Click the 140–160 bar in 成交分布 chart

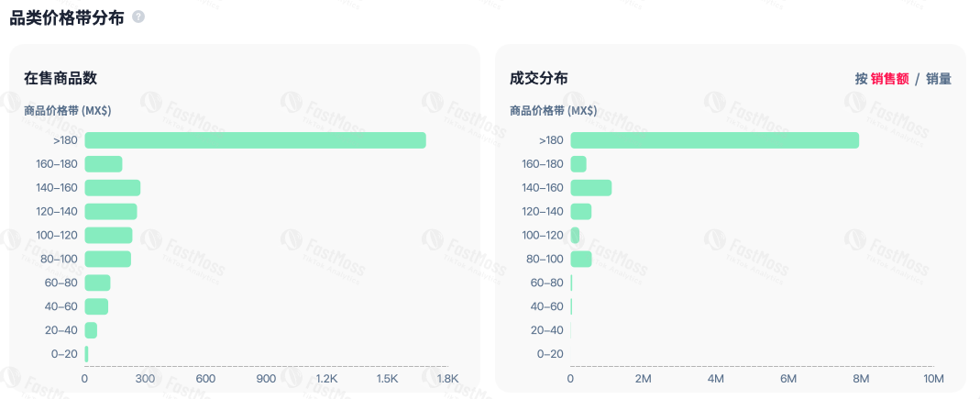[590, 188]
